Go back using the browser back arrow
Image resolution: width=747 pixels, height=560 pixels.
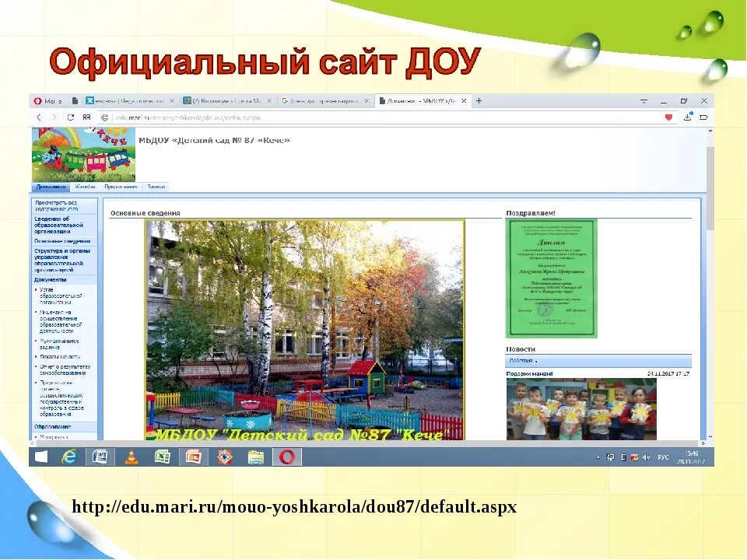(39, 117)
